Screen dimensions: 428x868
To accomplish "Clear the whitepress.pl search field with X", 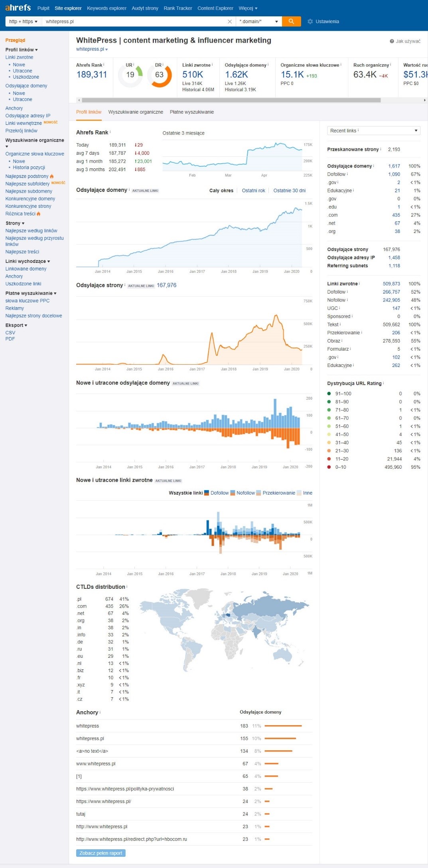I will click(x=230, y=22).
